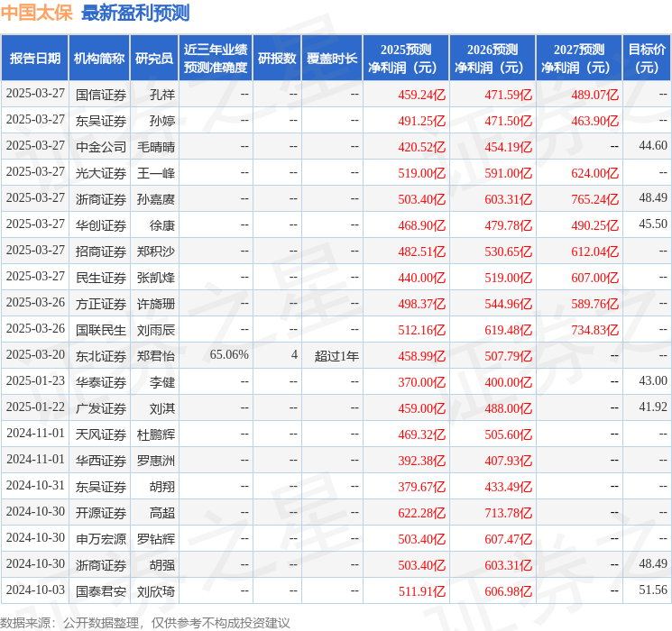The width and height of the screenshot is (672, 631).
Task: Click the 713.78亿 forecast value
Action: (509, 513)
